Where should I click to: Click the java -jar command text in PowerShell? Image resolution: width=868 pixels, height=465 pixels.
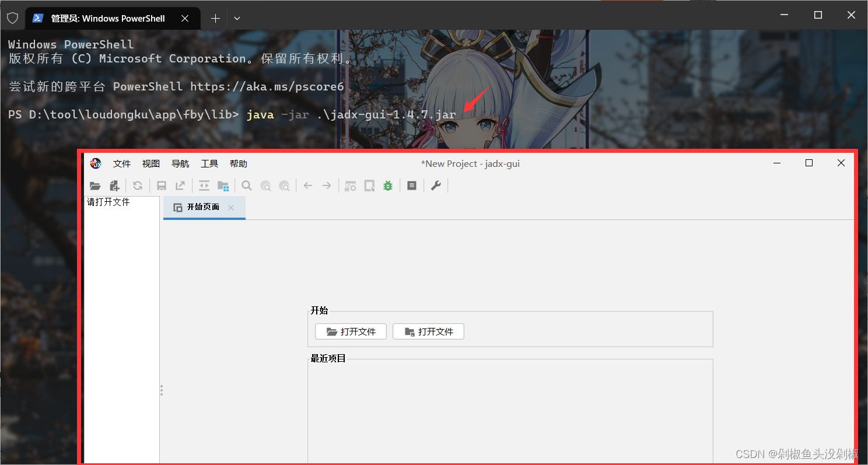pos(351,114)
